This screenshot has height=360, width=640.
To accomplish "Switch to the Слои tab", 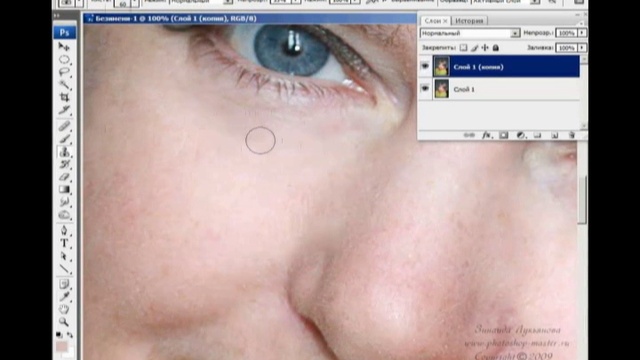I will click(x=436, y=20).
